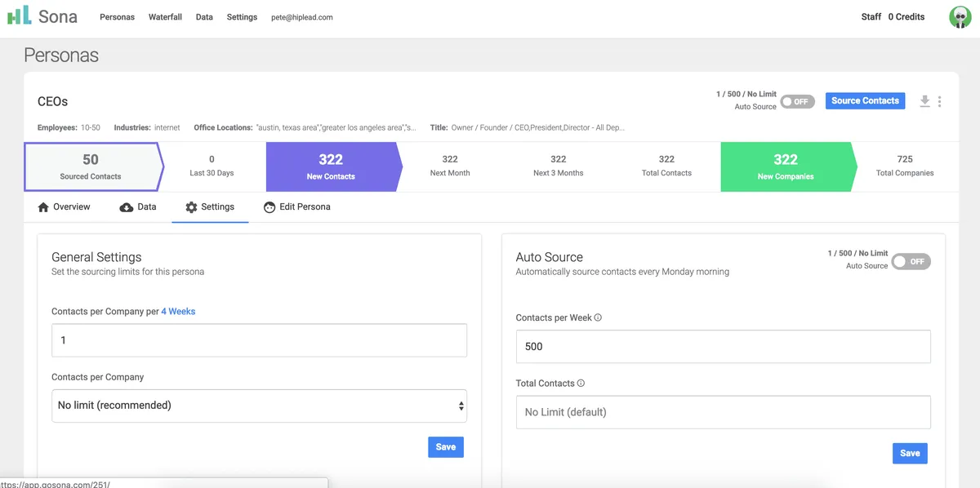This screenshot has width=980, height=488.
Task: Open the user avatar menu
Action: pyautogui.click(x=960, y=17)
